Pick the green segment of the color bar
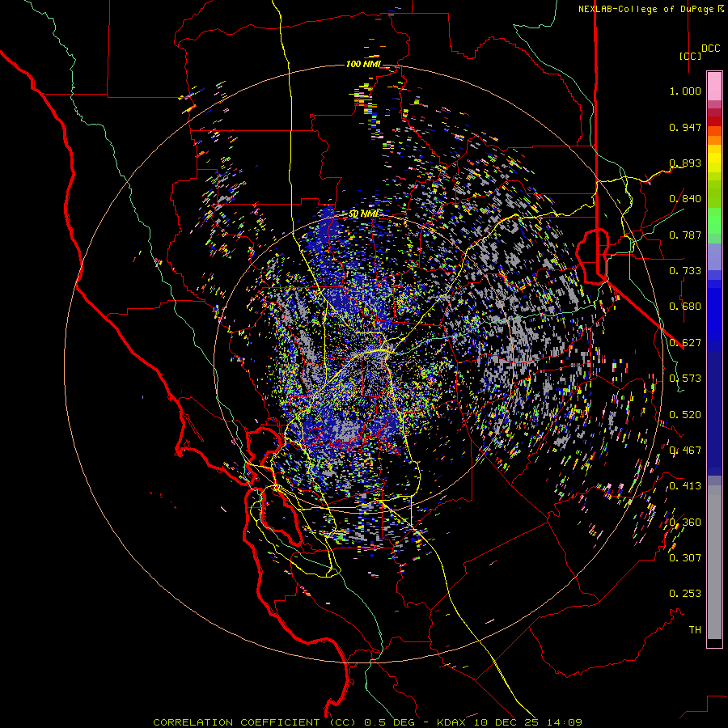Screen dimensions: 728x728 tap(714, 221)
